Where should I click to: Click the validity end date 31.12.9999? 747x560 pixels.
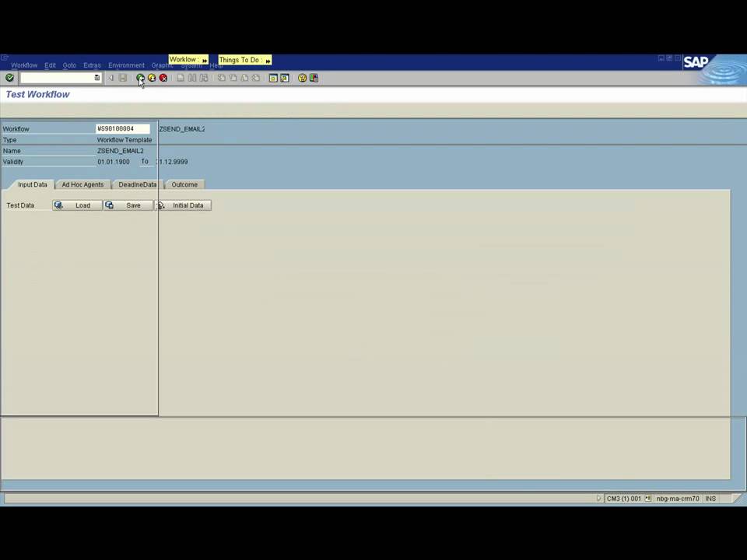click(x=172, y=162)
